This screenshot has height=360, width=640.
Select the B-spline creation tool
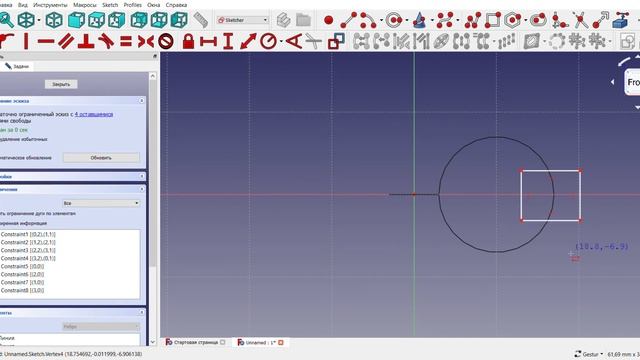tap(444, 20)
